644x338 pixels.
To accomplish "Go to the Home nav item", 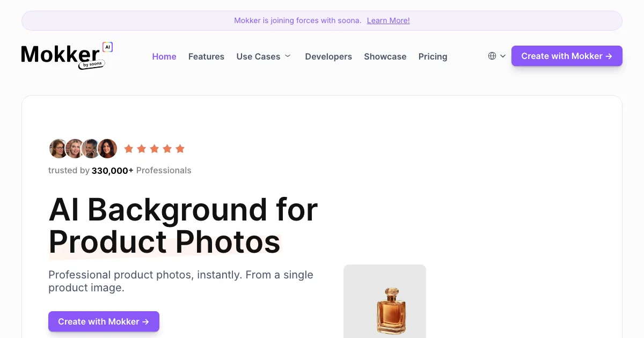I will pos(164,56).
